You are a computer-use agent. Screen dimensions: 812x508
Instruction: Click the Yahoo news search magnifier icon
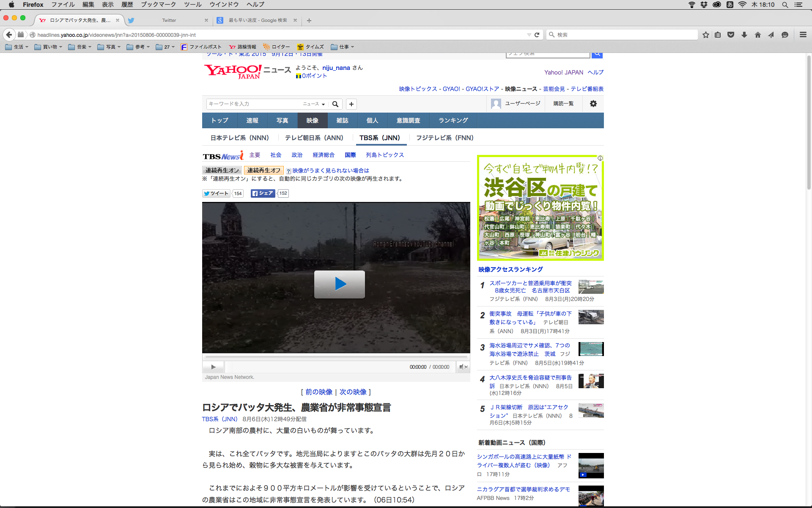[x=335, y=104]
